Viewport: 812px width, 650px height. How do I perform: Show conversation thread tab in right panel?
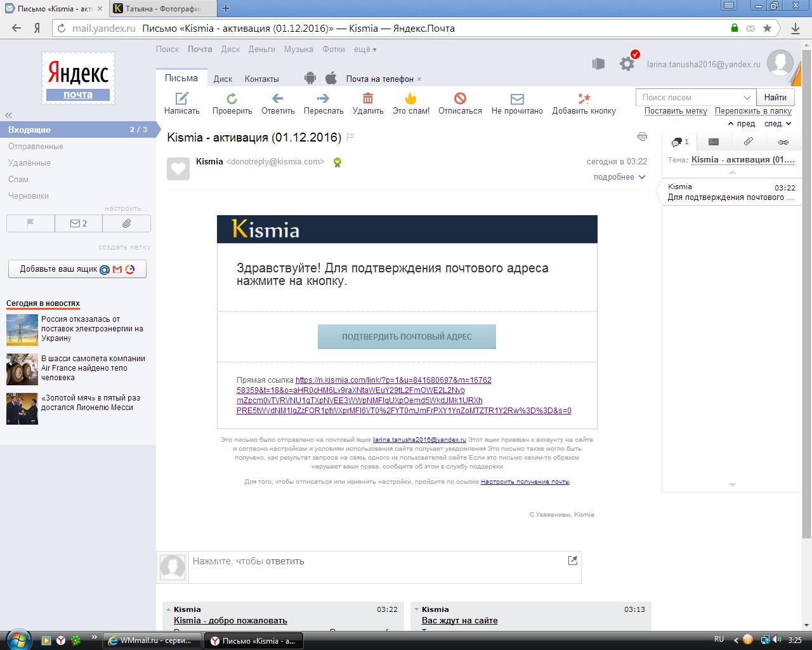tap(679, 142)
